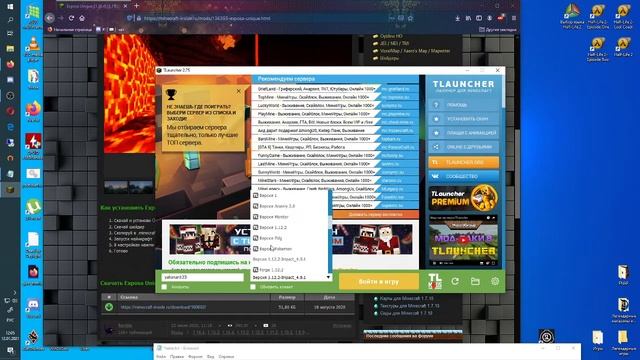
Task: Select Forge 1.12.2 in version list
Action: [289, 270]
